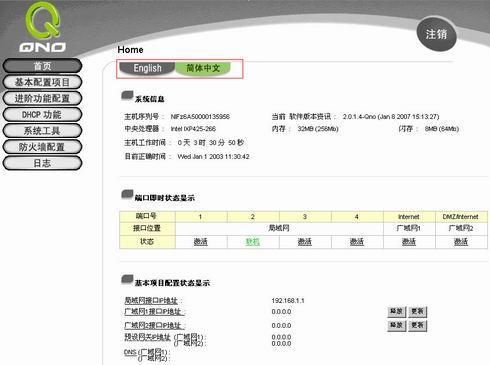The width and height of the screenshot is (490, 365).
Task: Click port 2 green status link
Action: pos(253,242)
